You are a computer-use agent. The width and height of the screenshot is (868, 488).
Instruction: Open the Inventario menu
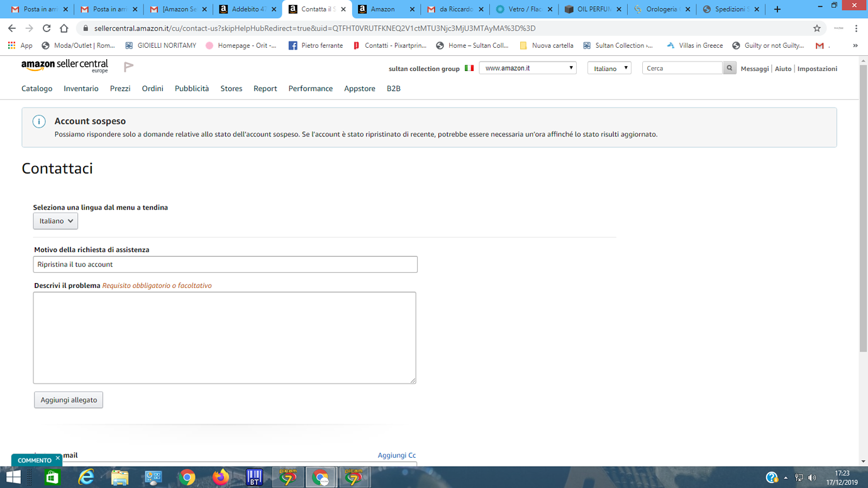(81, 89)
